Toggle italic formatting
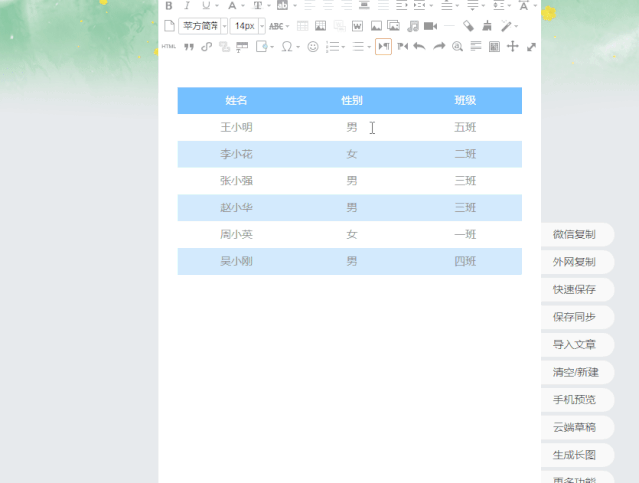The width and height of the screenshot is (639, 483). [187, 6]
